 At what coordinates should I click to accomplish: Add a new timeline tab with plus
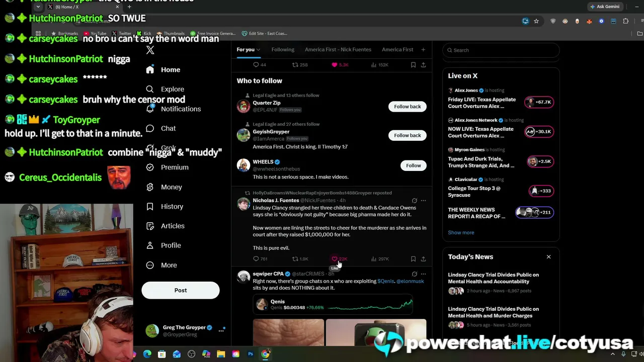423,50
